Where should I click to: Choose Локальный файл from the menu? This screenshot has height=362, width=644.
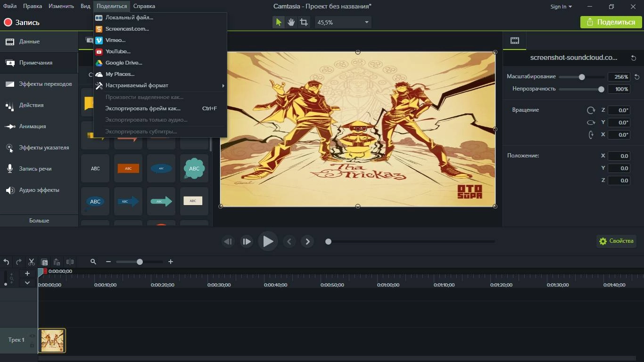click(160, 17)
